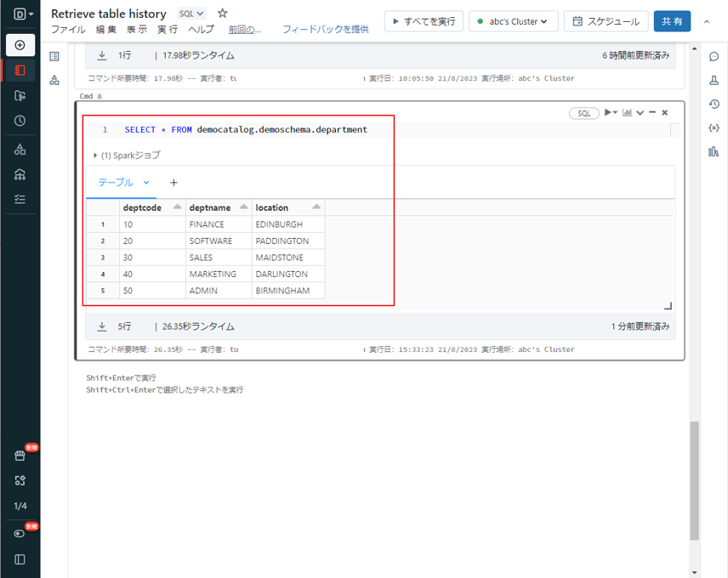Open the abc's Cluster dropdown
Viewport: 728px width, 578px height.
514,21
